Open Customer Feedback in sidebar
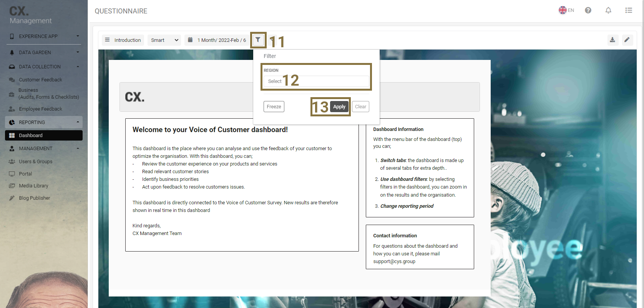The image size is (644, 308). (40, 79)
